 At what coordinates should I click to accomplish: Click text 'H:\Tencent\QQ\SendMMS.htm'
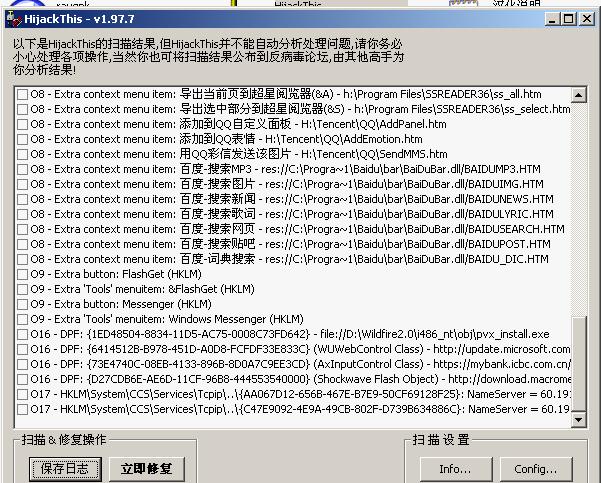pyautogui.click(x=374, y=154)
